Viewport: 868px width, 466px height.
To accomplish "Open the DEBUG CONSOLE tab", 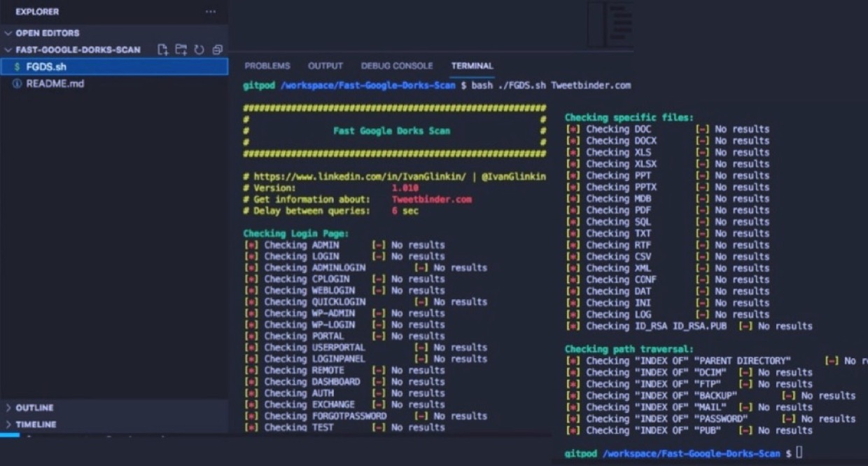I will coord(397,66).
